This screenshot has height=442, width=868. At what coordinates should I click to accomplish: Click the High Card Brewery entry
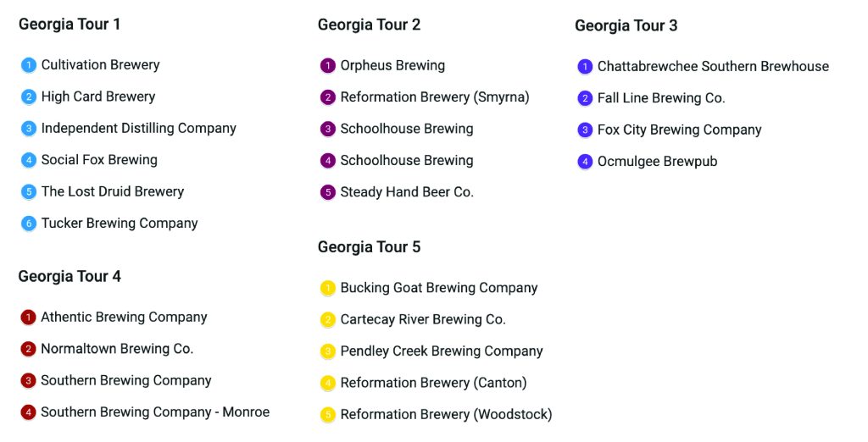98,97
